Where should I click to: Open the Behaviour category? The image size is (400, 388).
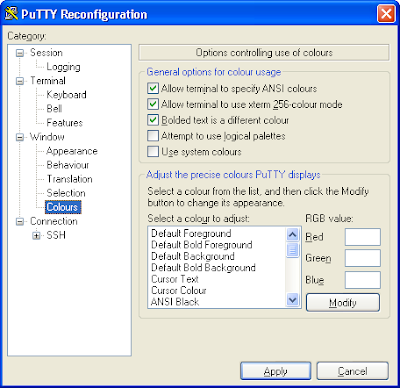pos(68,165)
